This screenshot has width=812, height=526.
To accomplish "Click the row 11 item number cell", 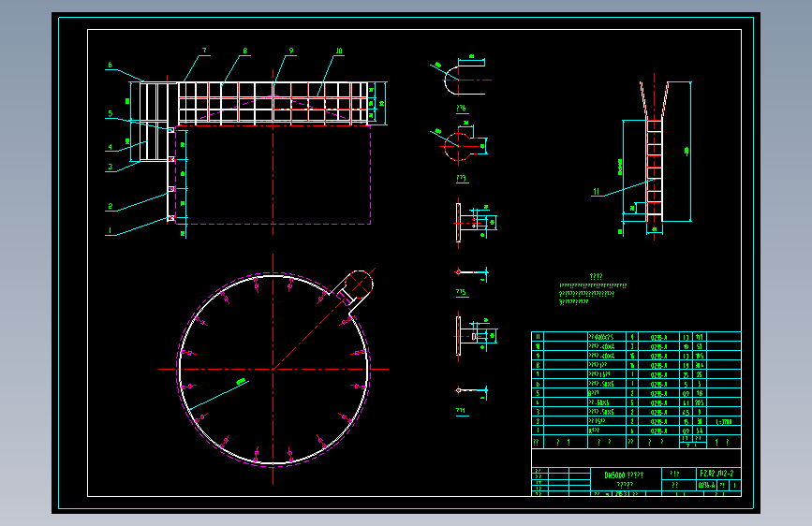I will (538, 337).
